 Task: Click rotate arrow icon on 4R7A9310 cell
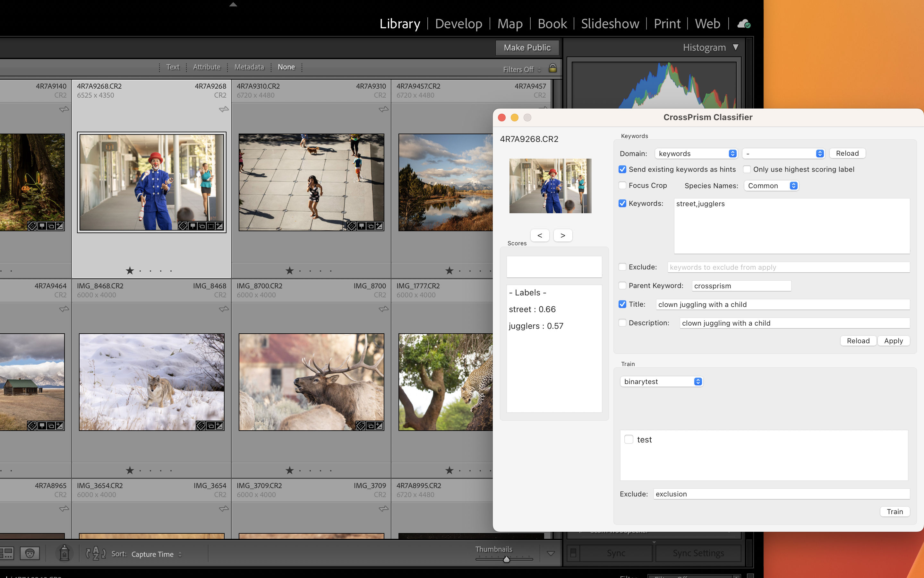coord(384,109)
